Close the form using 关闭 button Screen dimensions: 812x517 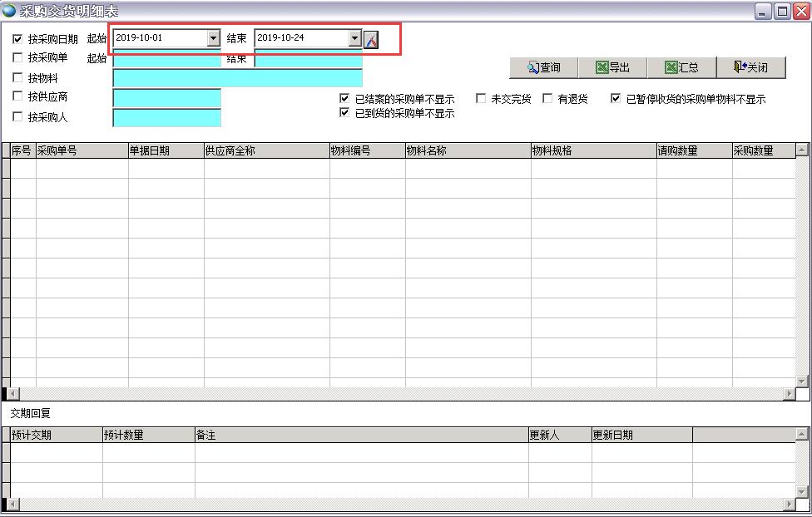point(751,67)
